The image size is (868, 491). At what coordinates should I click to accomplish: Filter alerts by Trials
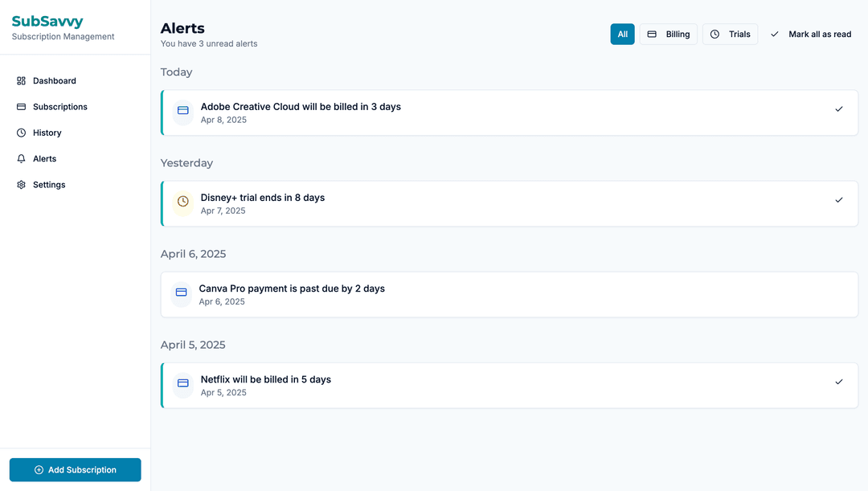click(730, 34)
